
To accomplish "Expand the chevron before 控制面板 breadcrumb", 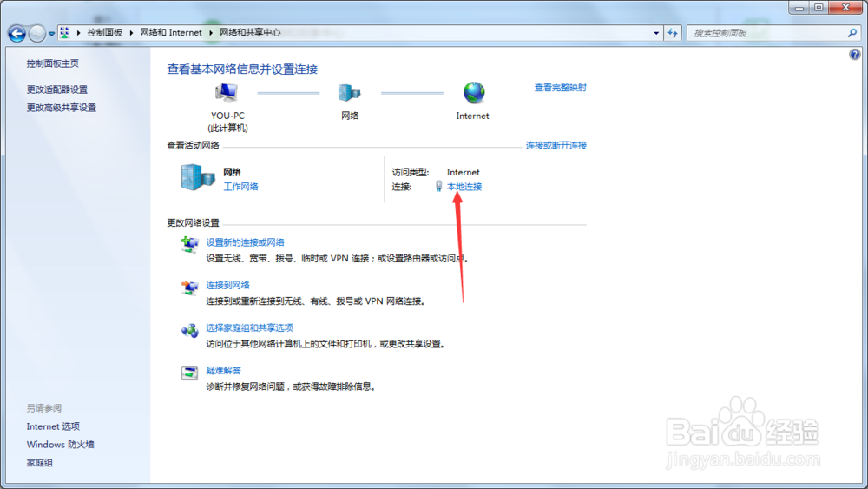I will point(79,33).
